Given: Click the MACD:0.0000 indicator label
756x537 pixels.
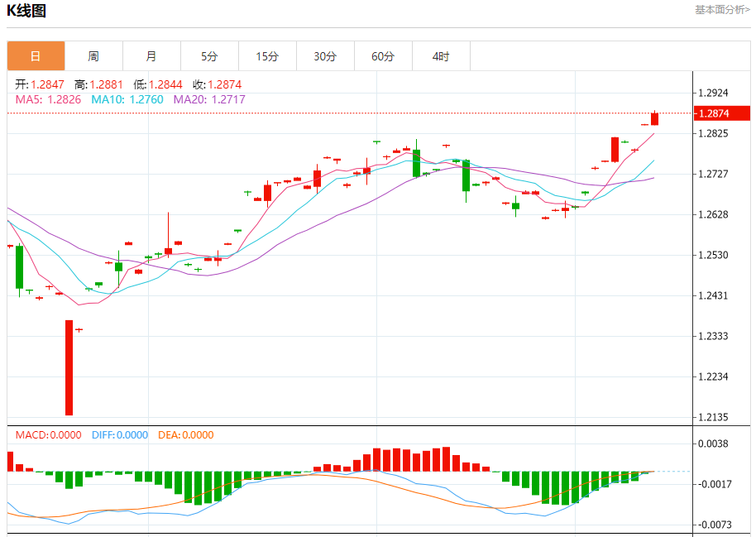Looking at the screenshot, I should tap(48, 435).
